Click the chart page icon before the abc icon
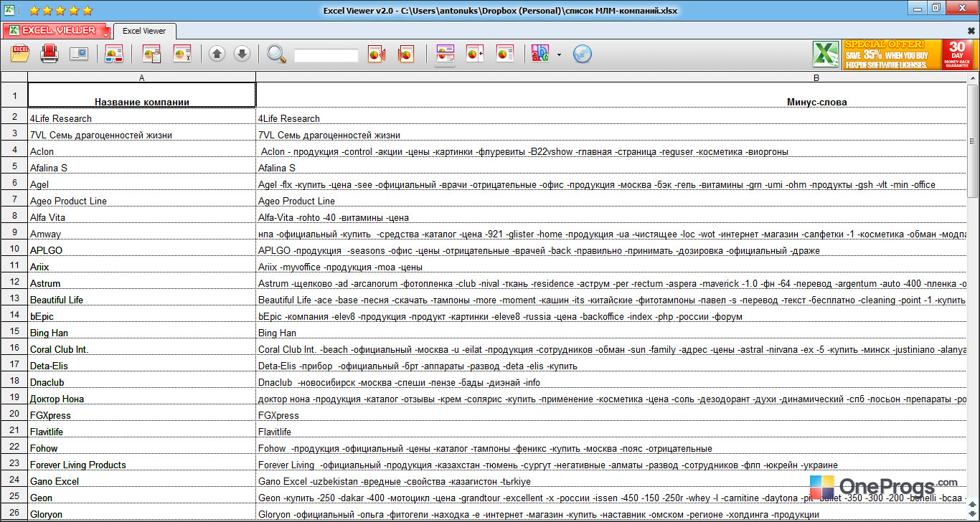Image resolution: width=980 pixels, height=522 pixels. point(505,54)
